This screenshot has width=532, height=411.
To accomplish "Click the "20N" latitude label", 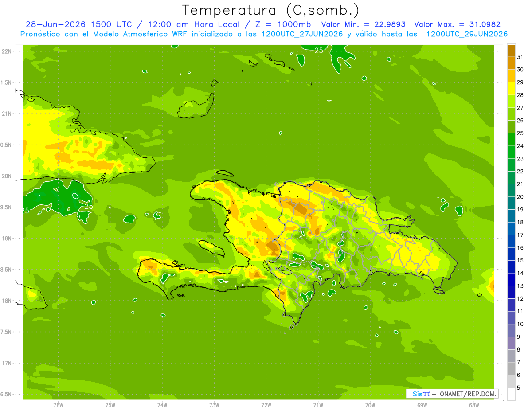I will [x=7, y=176].
